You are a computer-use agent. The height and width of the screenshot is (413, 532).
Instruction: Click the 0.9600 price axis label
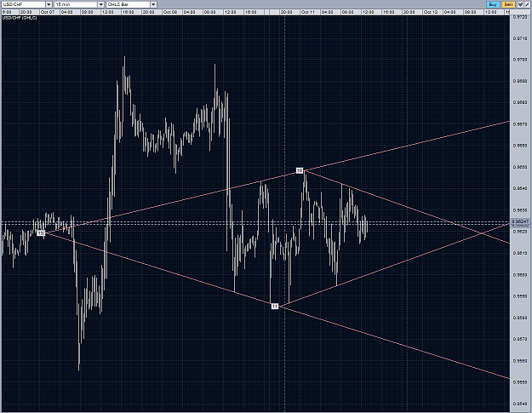tap(520, 275)
